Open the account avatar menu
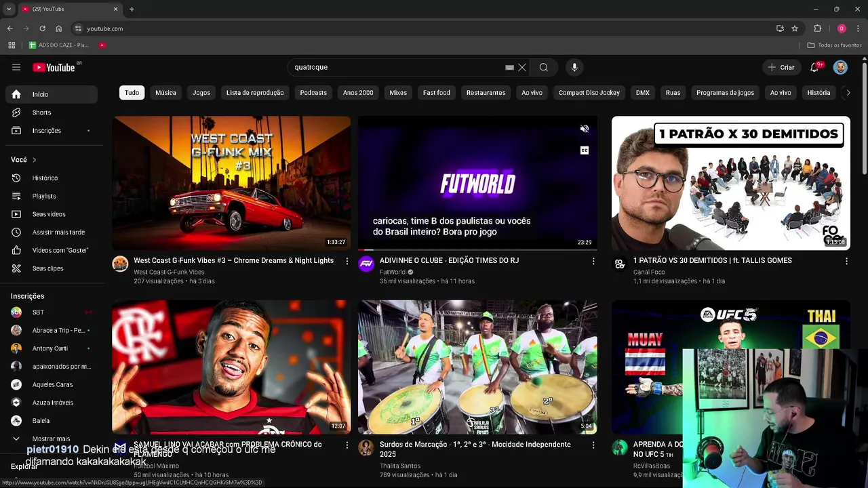This screenshot has height=488, width=868. (840, 67)
